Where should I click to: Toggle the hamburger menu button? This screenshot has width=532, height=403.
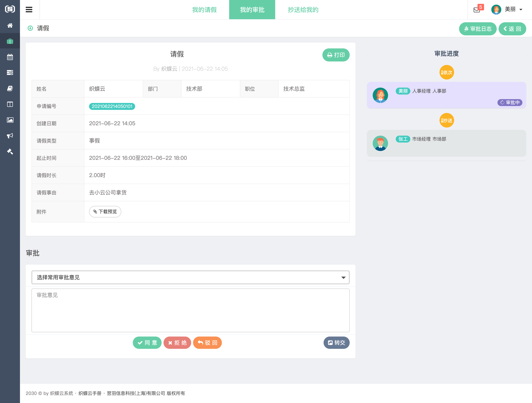point(29,10)
